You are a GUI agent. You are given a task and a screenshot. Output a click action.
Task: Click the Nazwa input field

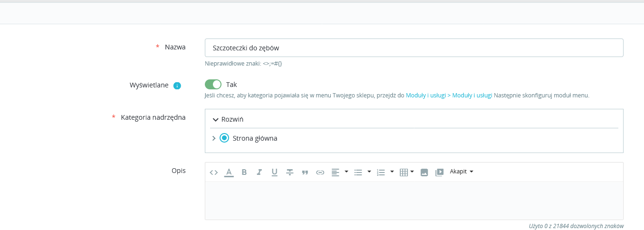(x=413, y=48)
